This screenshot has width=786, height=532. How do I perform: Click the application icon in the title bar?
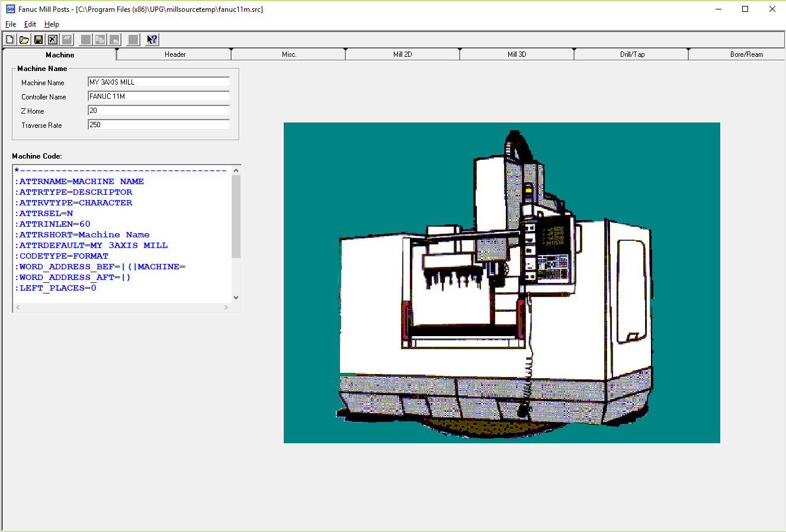click(x=10, y=9)
